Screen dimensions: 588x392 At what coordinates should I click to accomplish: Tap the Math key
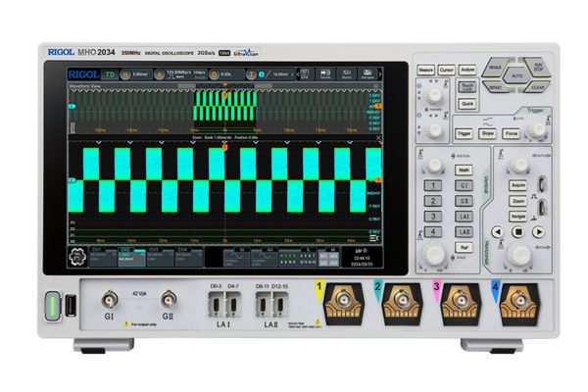point(464,171)
